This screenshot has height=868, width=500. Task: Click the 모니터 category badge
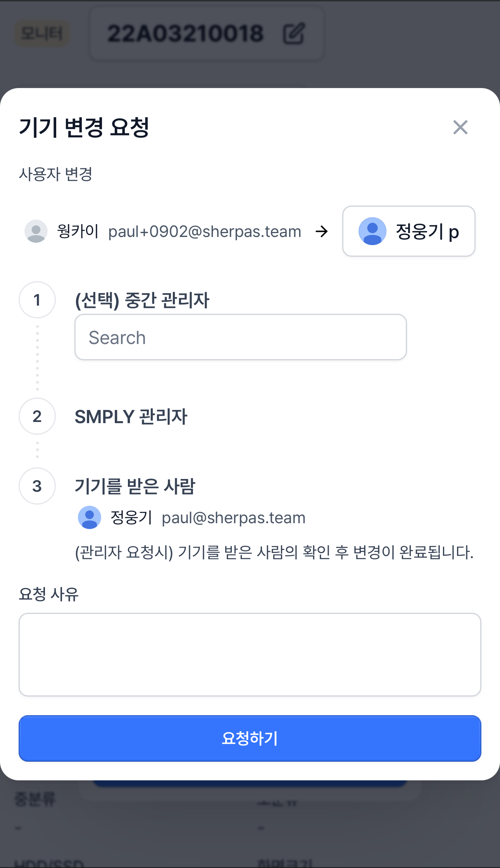click(42, 33)
